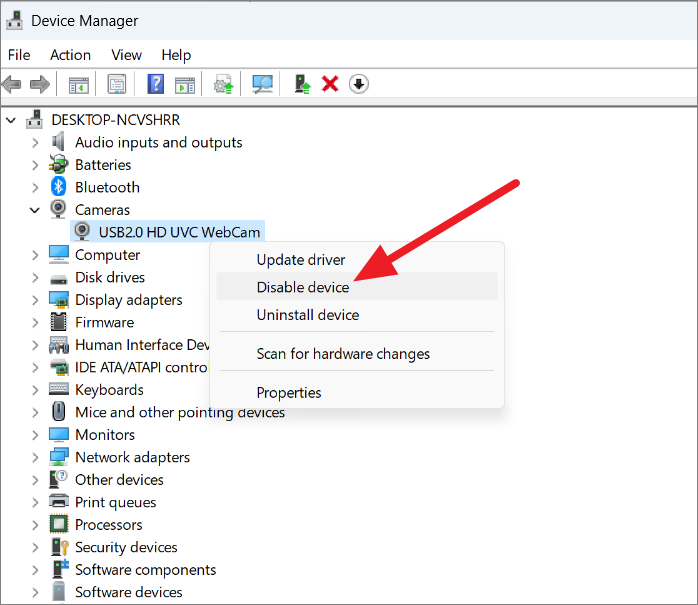The image size is (698, 605).
Task: Click the Bluetooth logo icon
Action: [58, 187]
